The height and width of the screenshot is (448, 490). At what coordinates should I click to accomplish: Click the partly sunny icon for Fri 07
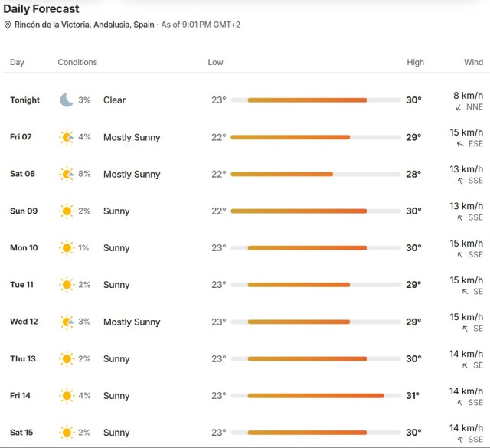(67, 137)
